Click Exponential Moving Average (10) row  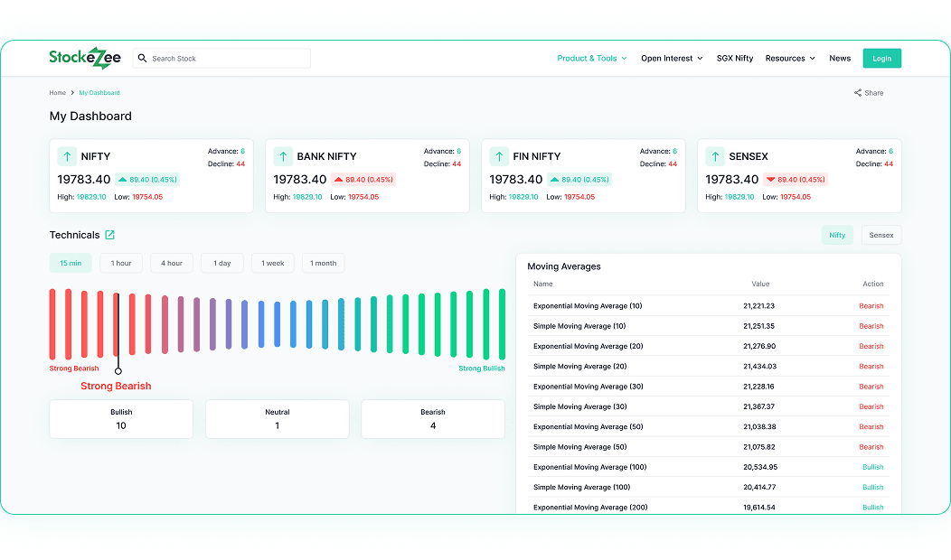coord(709,306)
